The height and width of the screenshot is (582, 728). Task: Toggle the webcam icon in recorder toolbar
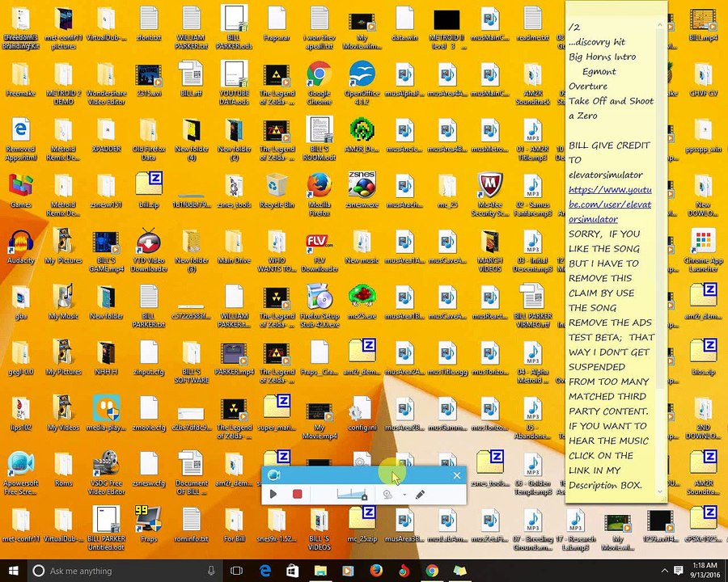(387, 495)
